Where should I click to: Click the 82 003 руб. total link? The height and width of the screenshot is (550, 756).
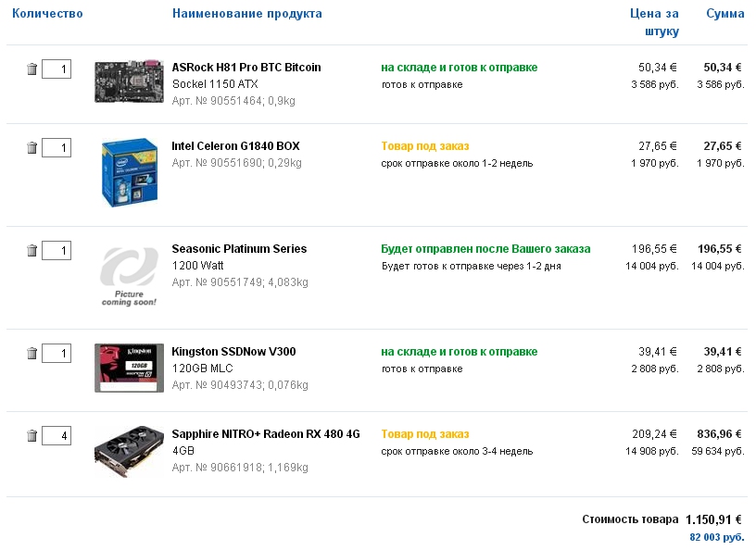click(x=716, y=537)
